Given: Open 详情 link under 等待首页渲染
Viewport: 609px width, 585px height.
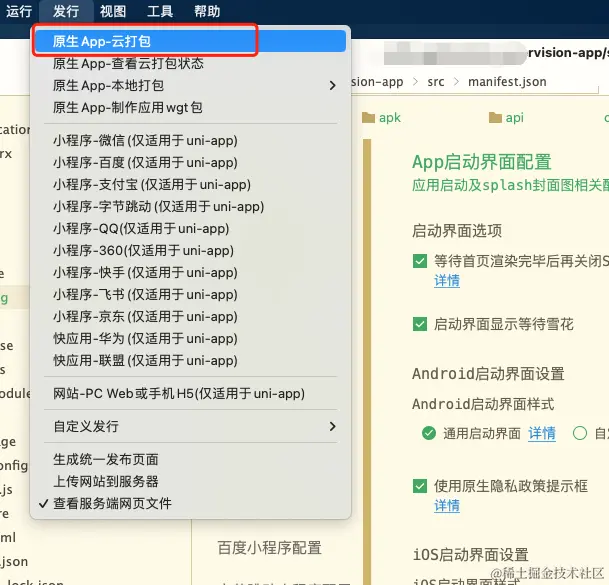Looking at the screenshot, I should pyautogui.click(x=447, y=280).
